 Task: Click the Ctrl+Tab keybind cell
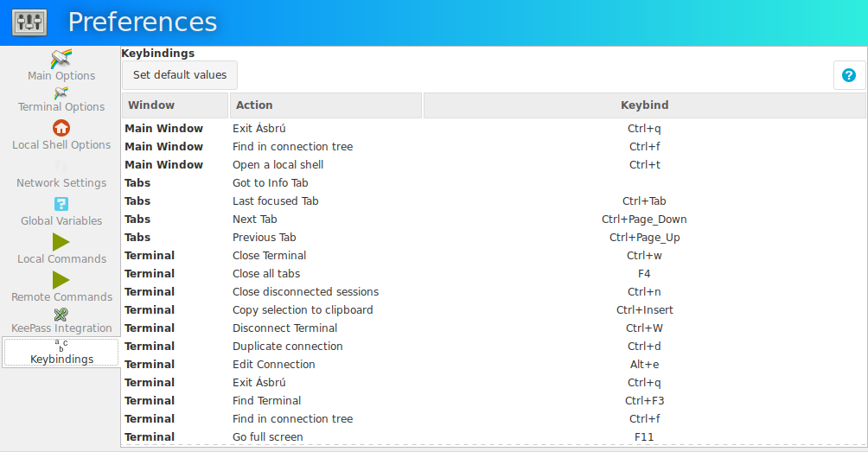coord(644,201)
